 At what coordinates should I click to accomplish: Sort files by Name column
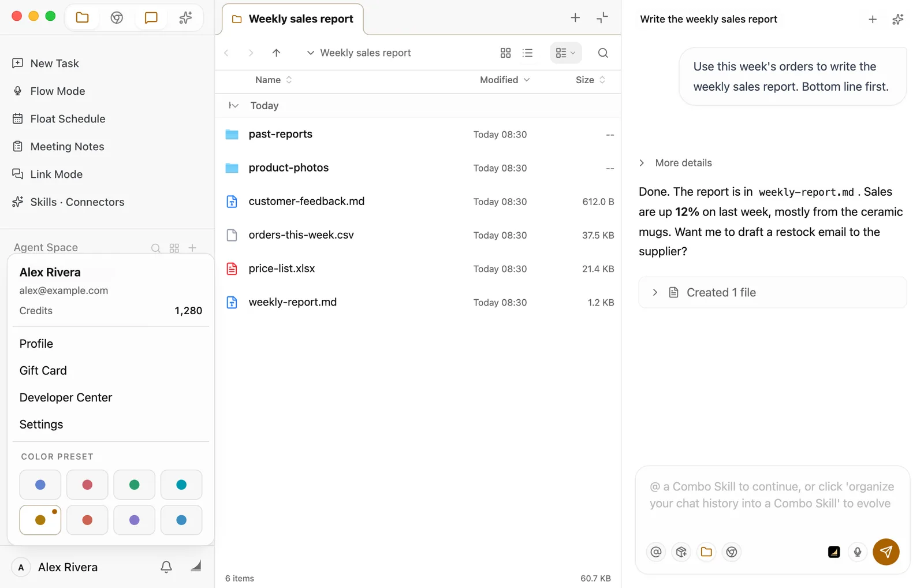(274, 80)
